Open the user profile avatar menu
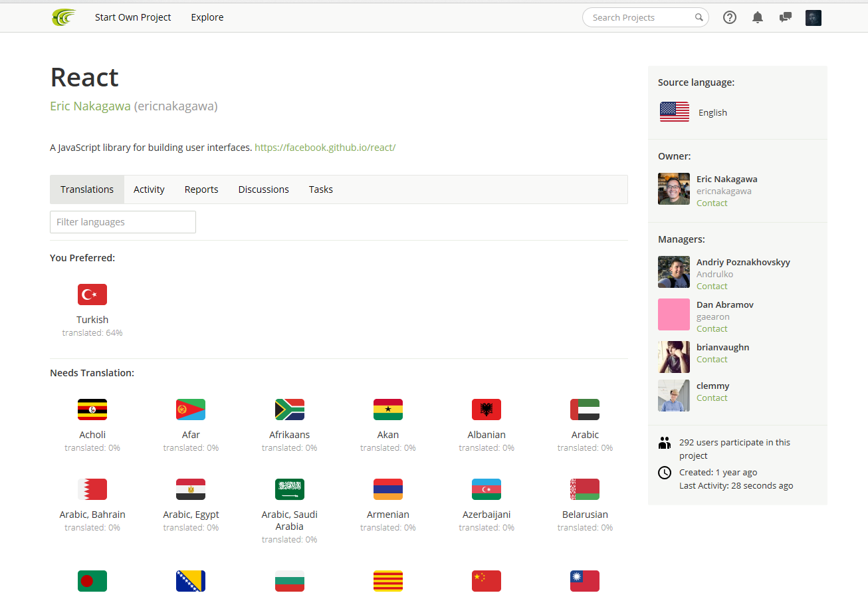Screen dimensions: 868x593 click(814, 18)
